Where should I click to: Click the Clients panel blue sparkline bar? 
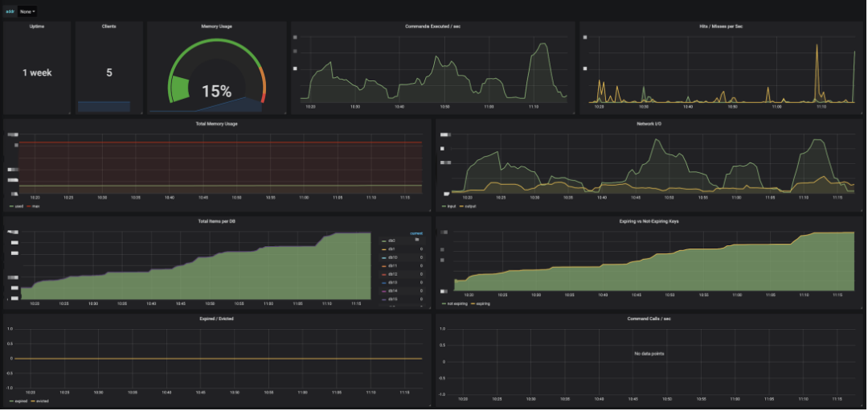click(x=104, y=106)
